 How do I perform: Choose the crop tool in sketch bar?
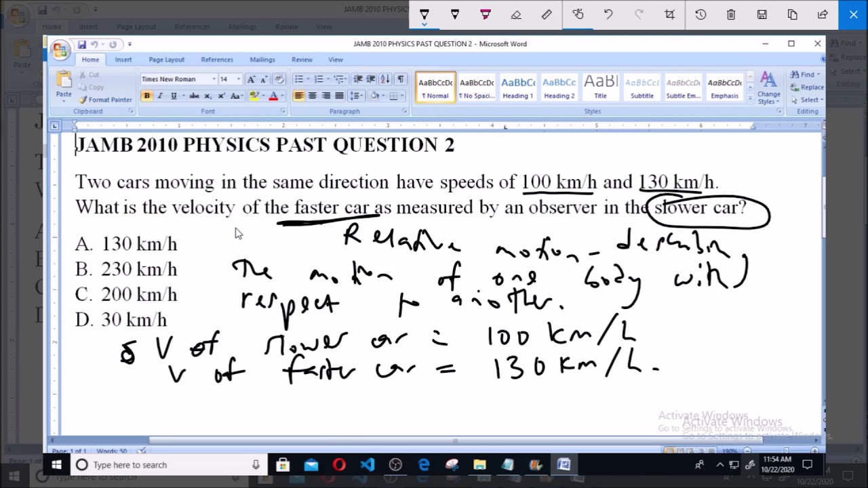(x=669, y=14)
